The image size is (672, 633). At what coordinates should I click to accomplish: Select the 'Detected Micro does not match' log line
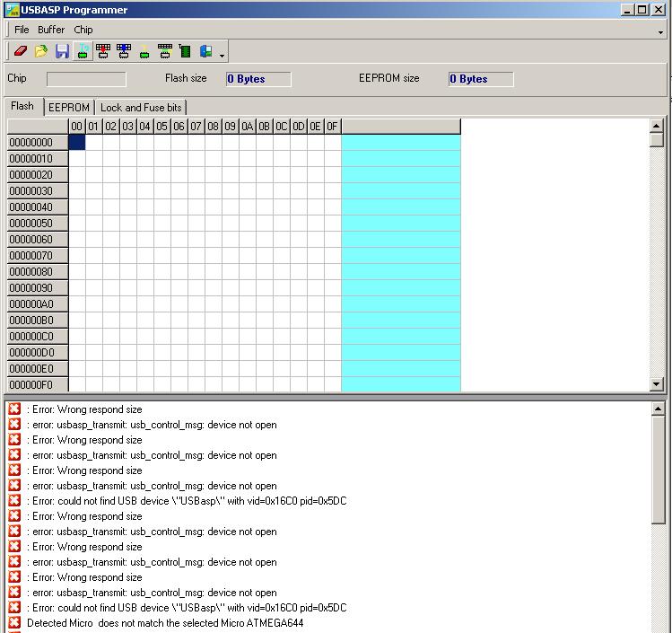[x=165, y=623]
